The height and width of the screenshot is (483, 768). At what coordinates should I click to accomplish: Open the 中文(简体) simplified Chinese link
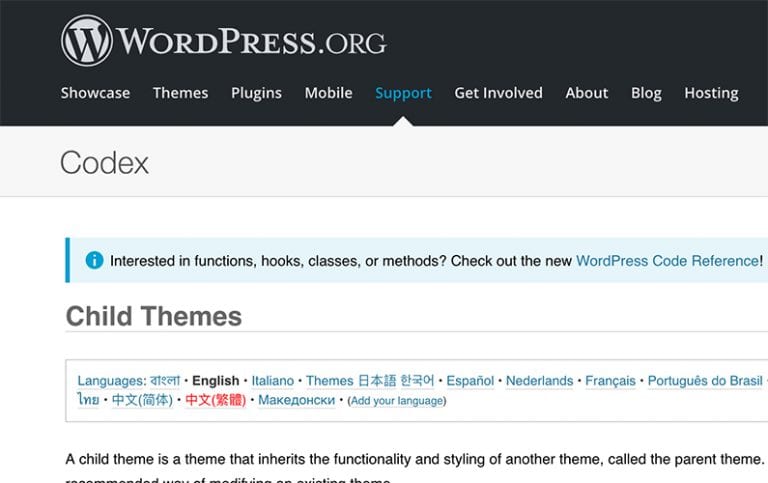point(142,400)
